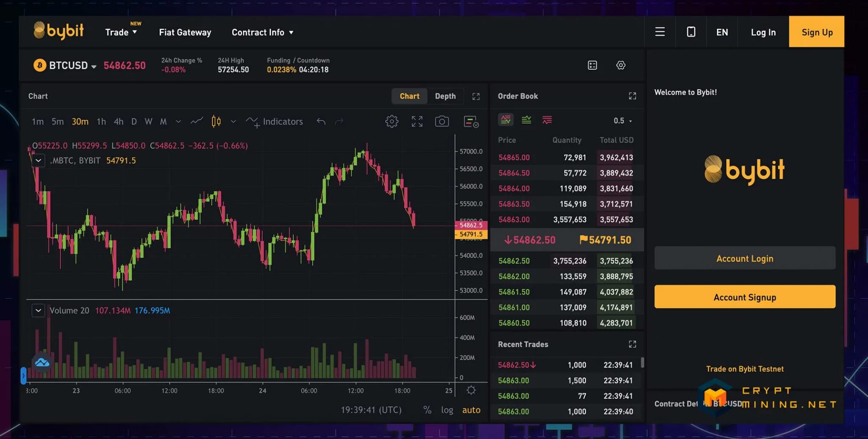Viewport: 868px width, 439px height.
Task: Select the daily D timeframe
Action: pos(134,122)
